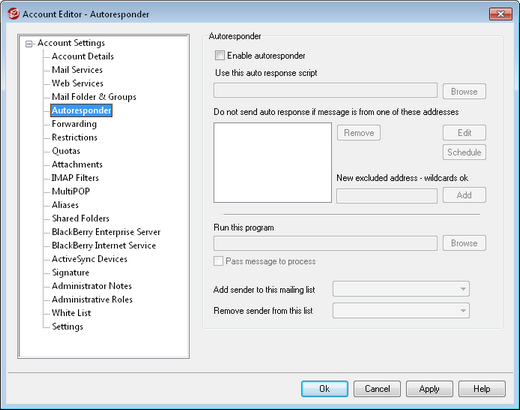Open Remove sender from this list dropdown
Viewport: 520px width, 410px height.
(401, 310)
